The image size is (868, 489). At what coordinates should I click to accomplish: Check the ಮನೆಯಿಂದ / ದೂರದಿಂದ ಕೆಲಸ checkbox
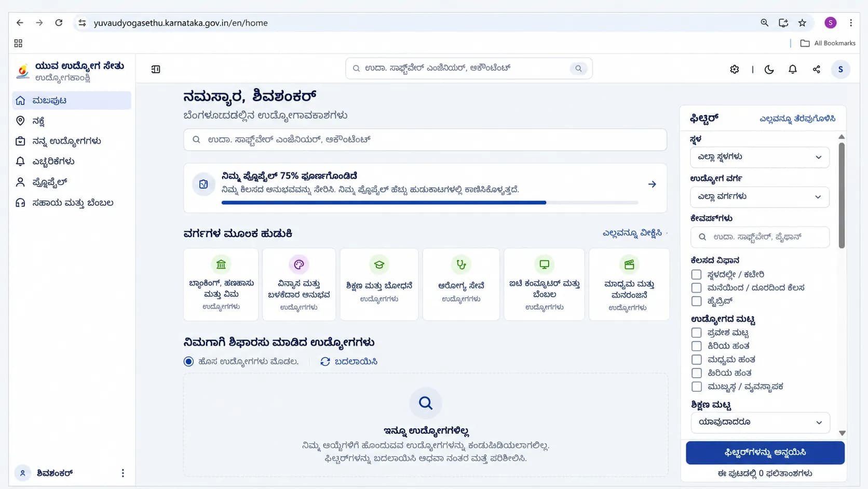[696, 288]
